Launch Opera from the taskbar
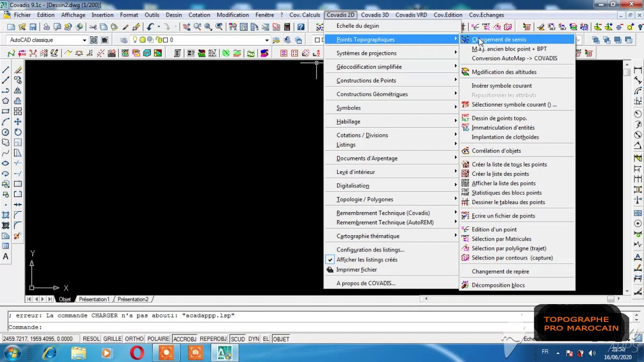 (x=137, y=353)
